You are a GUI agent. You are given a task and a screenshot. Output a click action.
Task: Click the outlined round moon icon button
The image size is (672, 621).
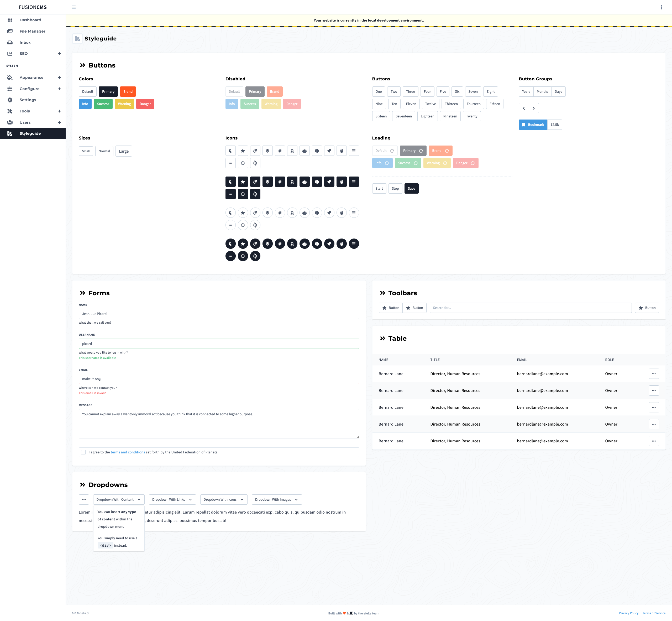point(230,213)
